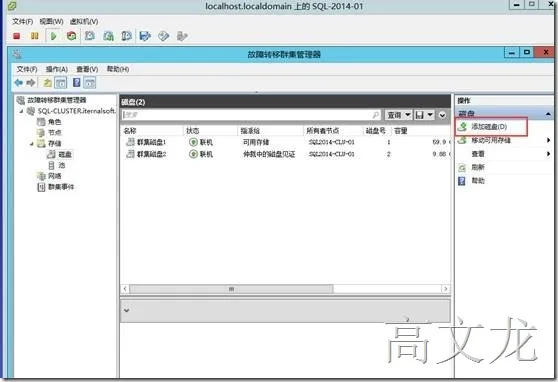Image resolution: width=558 pixels, height=382 pixels.
Task: Open the 查看(V) menu
Action: point(87,69)
